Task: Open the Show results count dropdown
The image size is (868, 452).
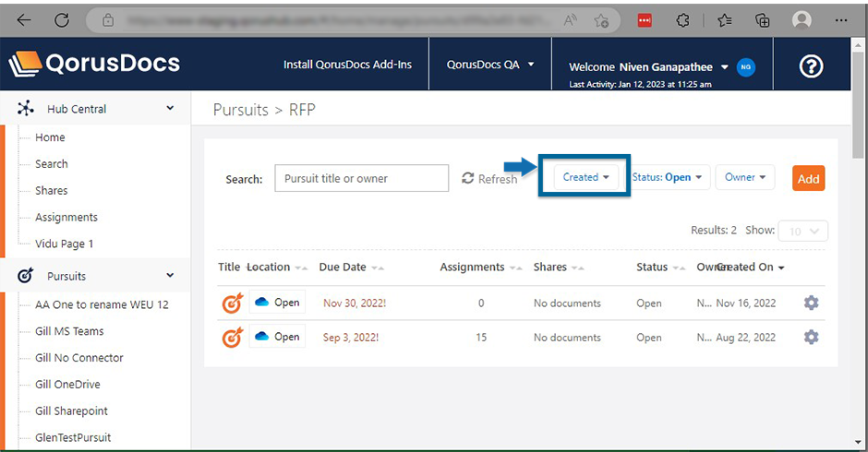Action: click(802, 231)
